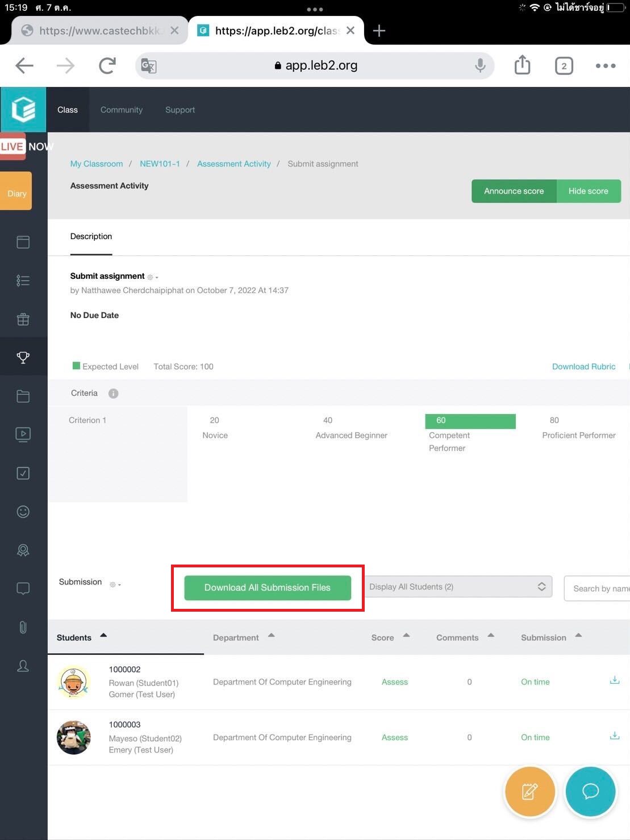Image resolution: width=630 pixels, height=840 pixels.
Task: Sort by the Students column
Action: coord(82,637)
